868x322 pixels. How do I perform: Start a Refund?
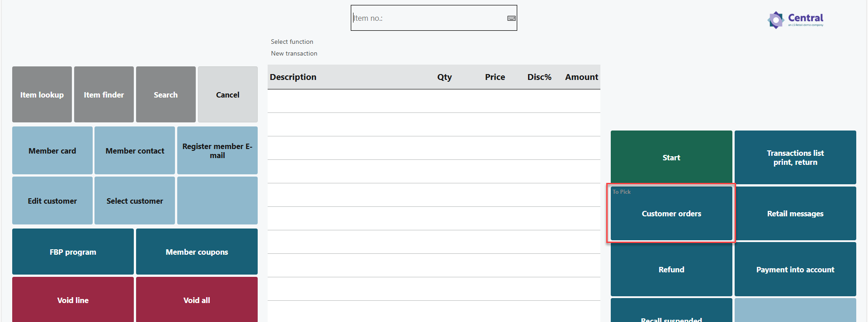(671, 270)
